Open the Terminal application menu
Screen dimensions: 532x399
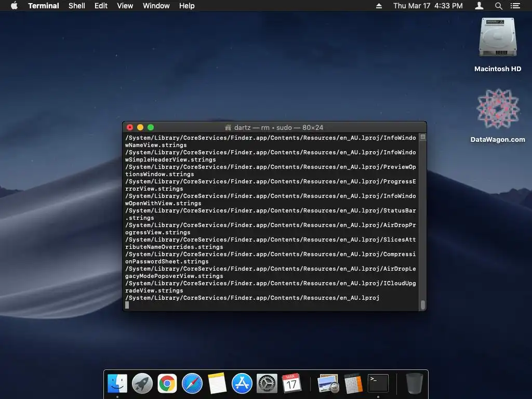point(44,6)
